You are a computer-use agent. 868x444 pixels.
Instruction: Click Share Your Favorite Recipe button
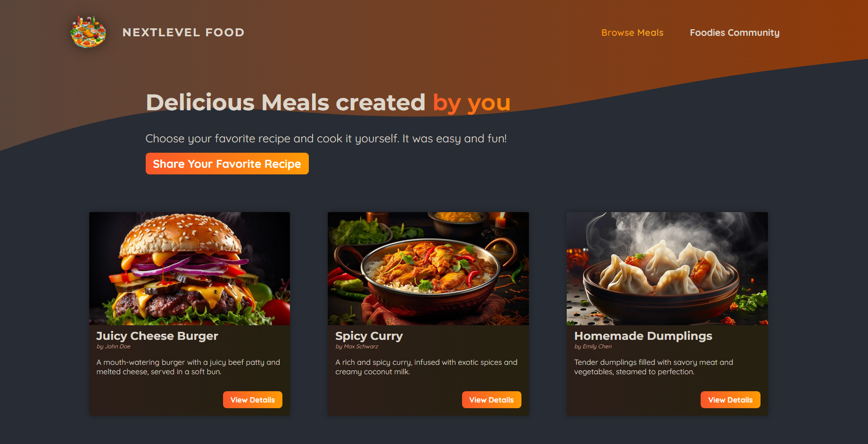[x=227, y=164]
